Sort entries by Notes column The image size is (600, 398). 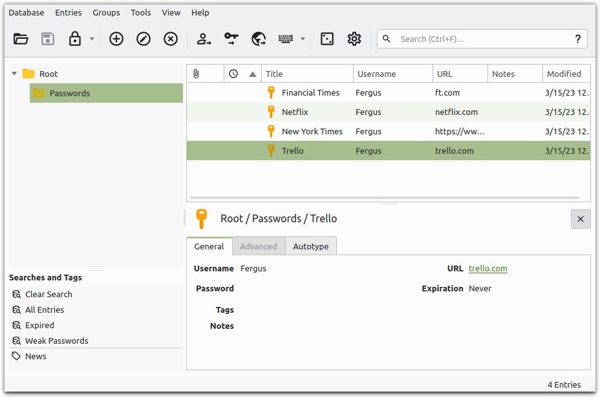tap(515, 74)
